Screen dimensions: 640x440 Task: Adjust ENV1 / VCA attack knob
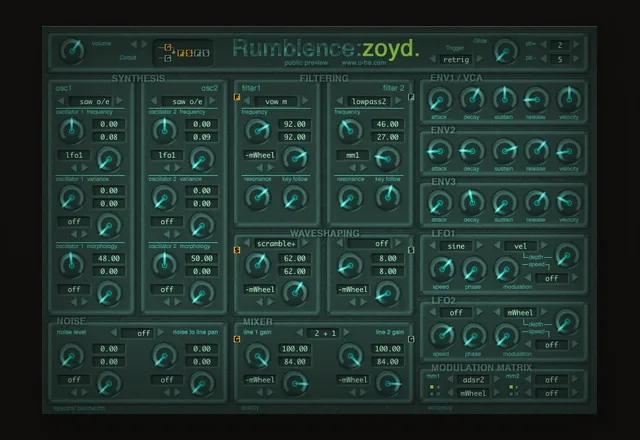(x=439, y=100)
